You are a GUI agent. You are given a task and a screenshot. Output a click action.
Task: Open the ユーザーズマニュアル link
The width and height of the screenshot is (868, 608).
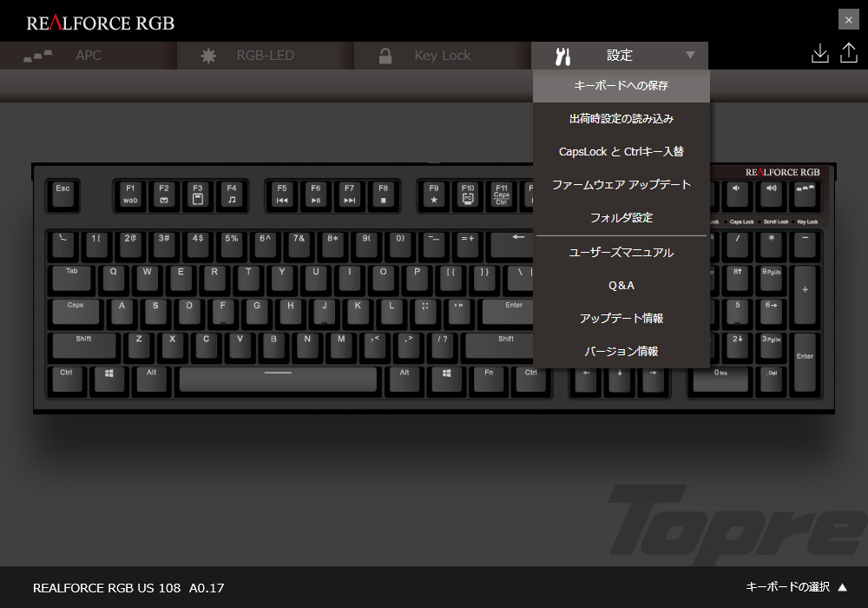point(621,253)
